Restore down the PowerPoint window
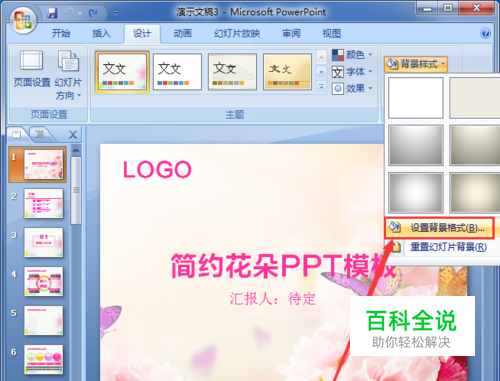Screen dimensions: 500x381 click(448, 8)
